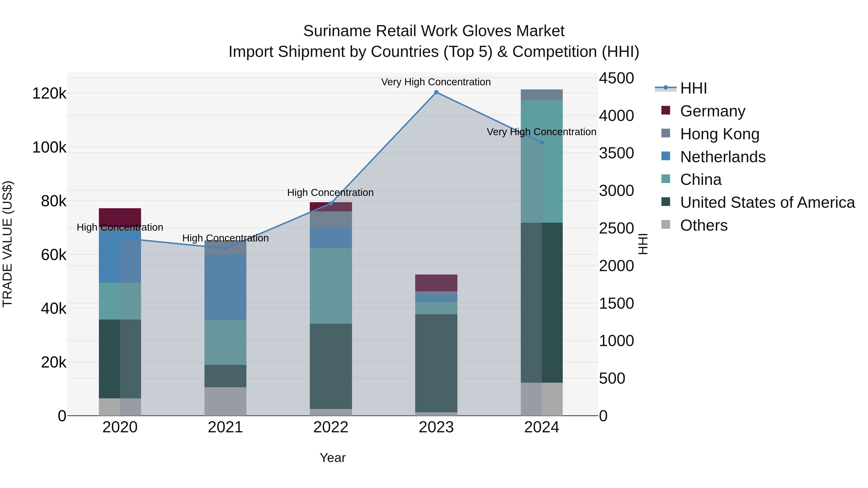Click the 2024 x-axis label

coord(542,427)
